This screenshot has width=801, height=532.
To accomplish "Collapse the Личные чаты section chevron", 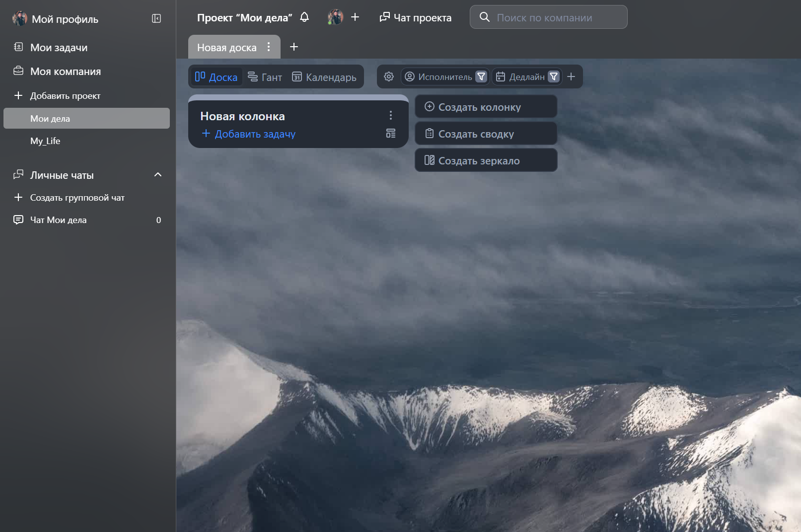I will coord(158,175).
